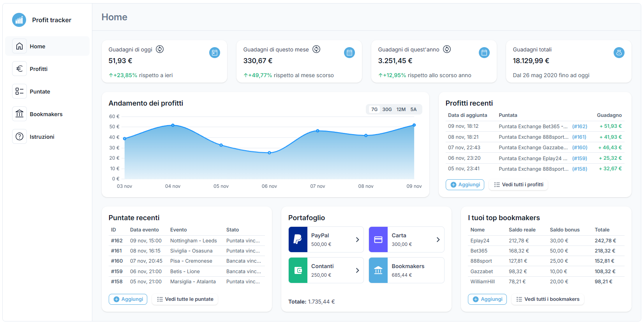Open the Home sidebar item
The width and height of the screenshot is (644, 325).
coord(47,46)
